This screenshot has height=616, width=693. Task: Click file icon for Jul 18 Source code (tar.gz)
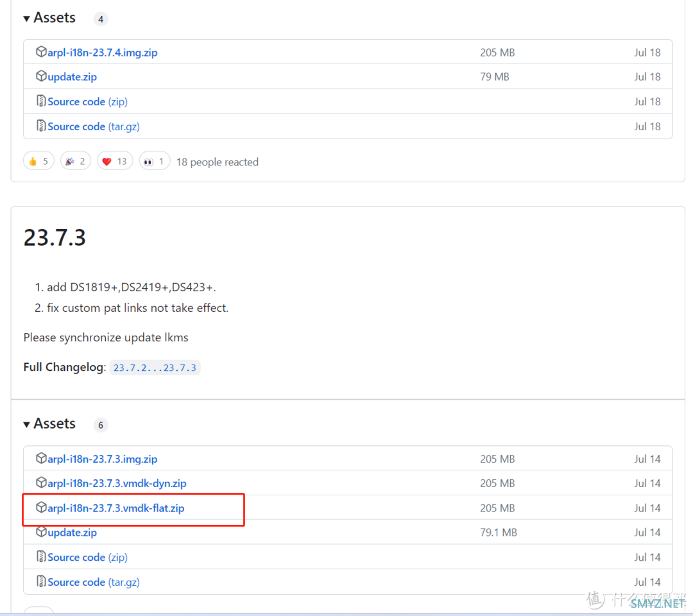[41, 126]
